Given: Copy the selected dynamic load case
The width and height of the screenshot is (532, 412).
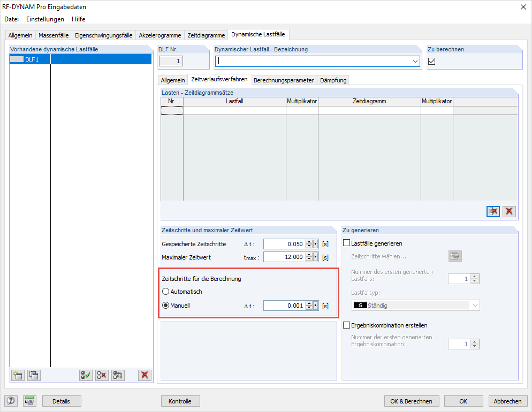Looking at the screenshot, I should pos(34,375).
